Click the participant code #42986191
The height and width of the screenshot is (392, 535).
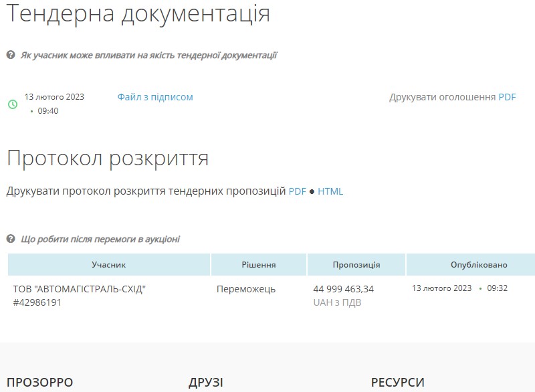pyautogui.click(x=37, y=302)
